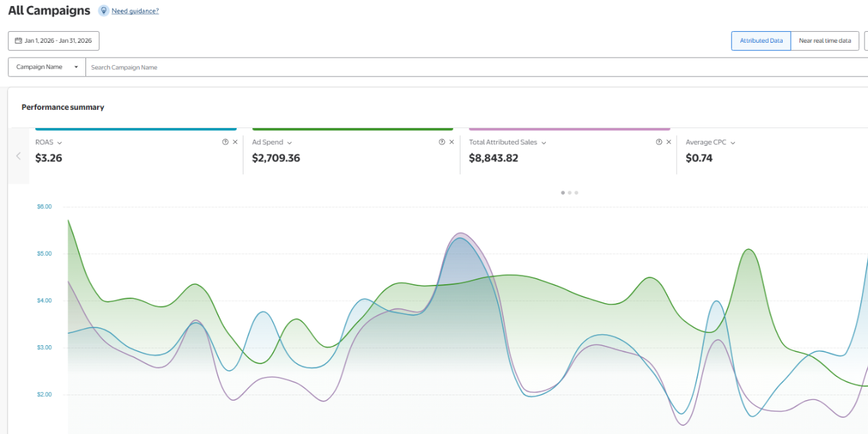Click the purple Total Attributed Sales color bar
The height and width of the screenshot is (434, 868).
coord(570,129)
